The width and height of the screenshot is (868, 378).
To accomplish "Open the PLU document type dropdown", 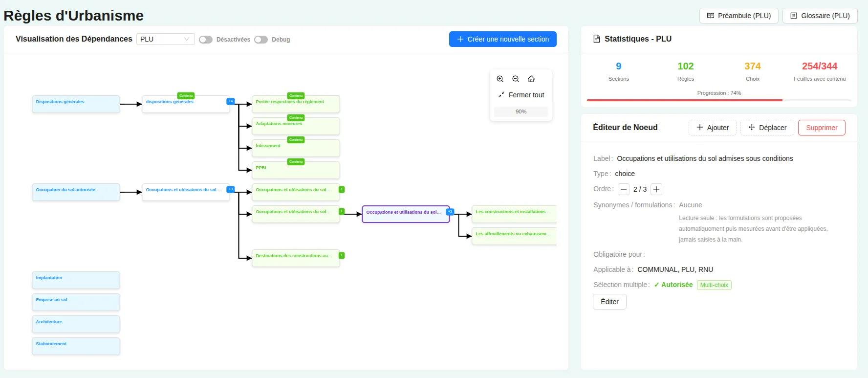I will [165, 39].
